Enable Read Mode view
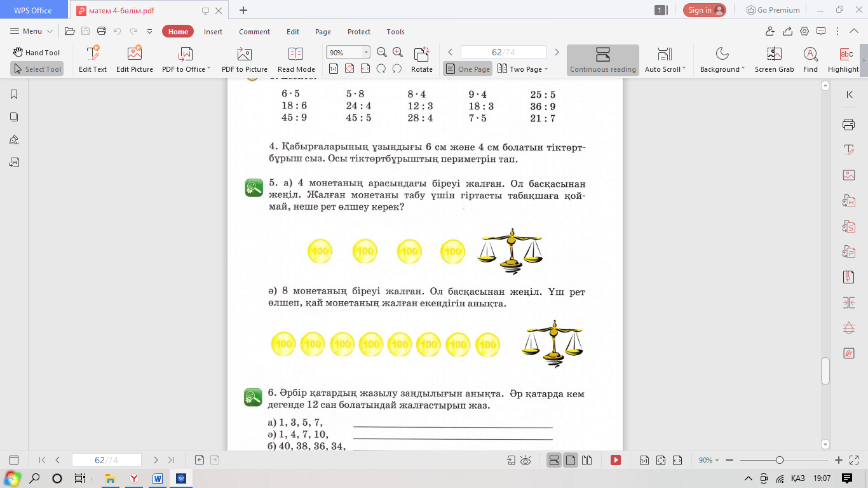 coord(296,54)
